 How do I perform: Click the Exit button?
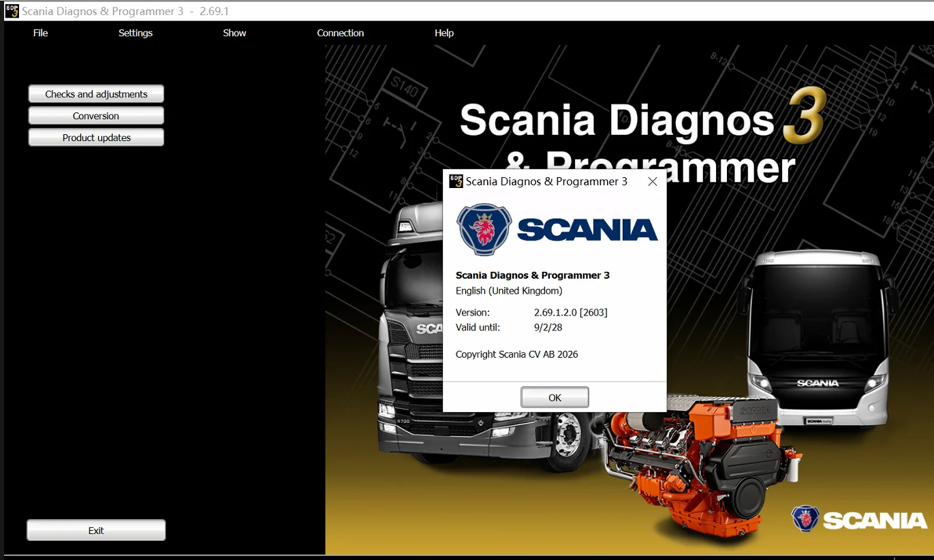click(96, 530)
